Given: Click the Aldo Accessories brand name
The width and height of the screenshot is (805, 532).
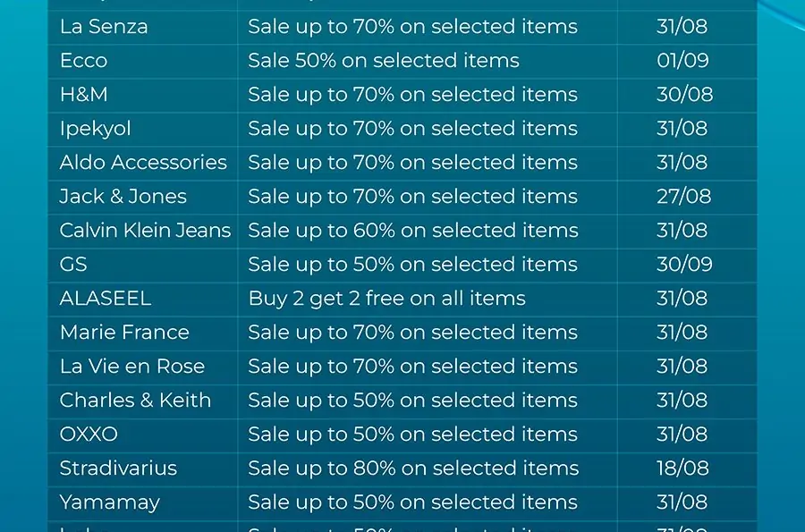Looking at the screenshot, I should click(143, 163).
